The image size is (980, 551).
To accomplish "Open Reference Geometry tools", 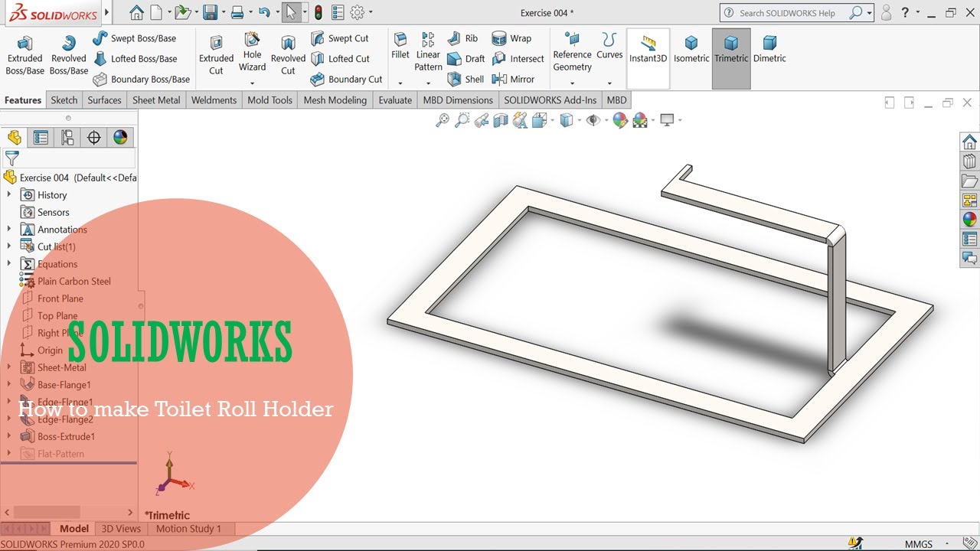I will tap(572, 51).
